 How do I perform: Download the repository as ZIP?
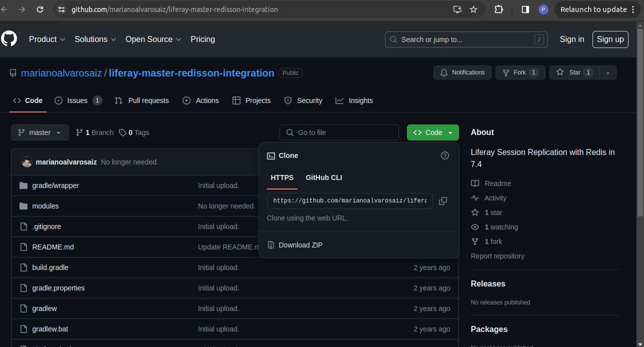[x=300, y=245]
